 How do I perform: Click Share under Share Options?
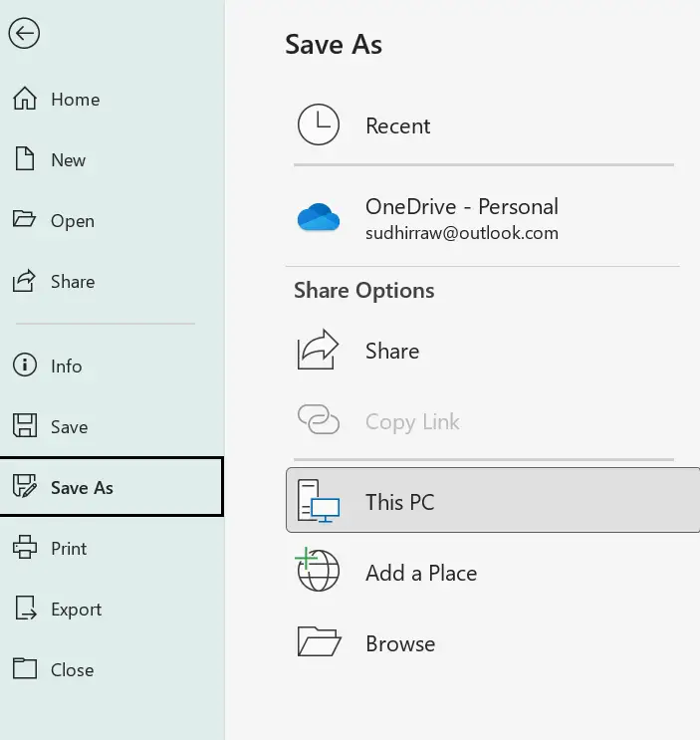(392, 352)
